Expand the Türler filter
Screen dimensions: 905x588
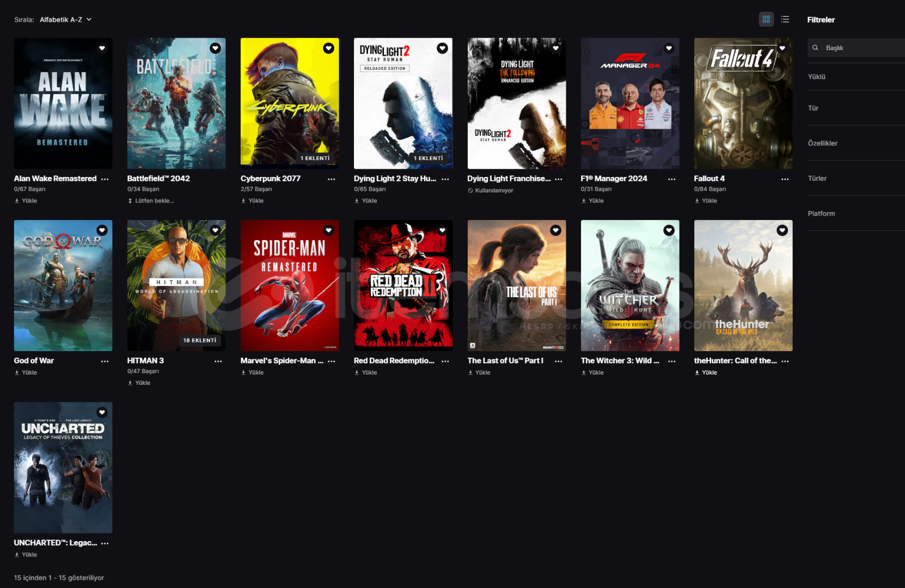point(856,179)
